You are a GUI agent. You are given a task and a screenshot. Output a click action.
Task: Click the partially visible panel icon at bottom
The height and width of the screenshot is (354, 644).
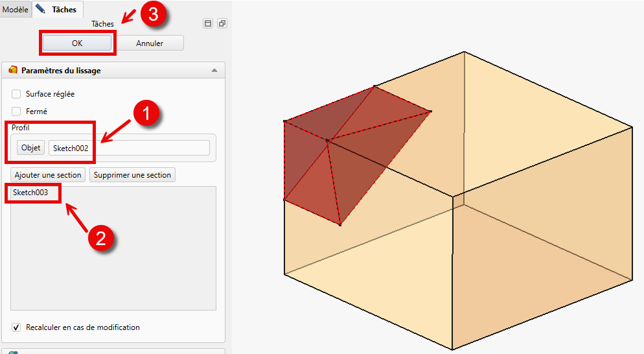[x=13, y=352]
